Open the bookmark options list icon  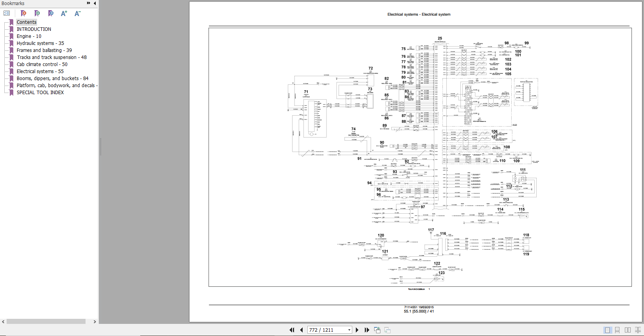[x=7, y=13]
